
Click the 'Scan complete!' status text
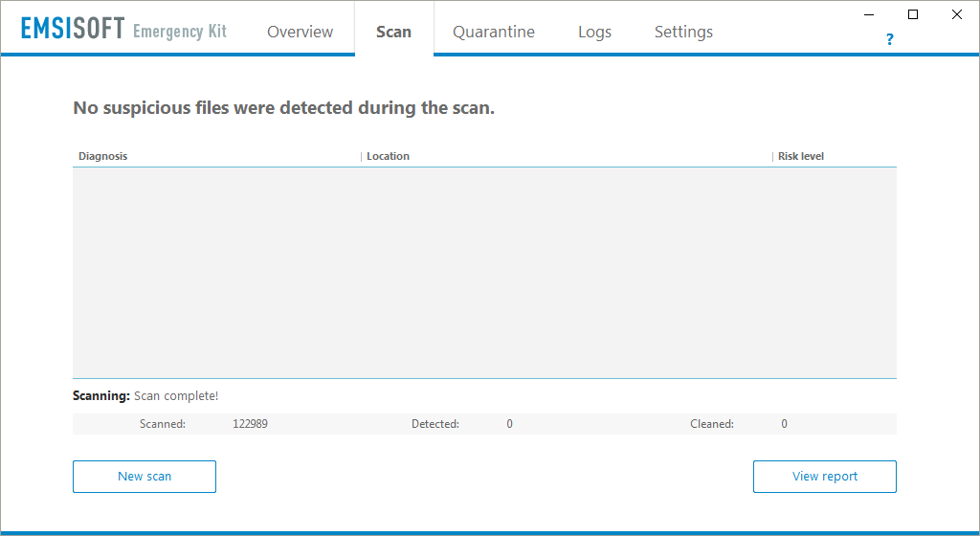(176, 396)
